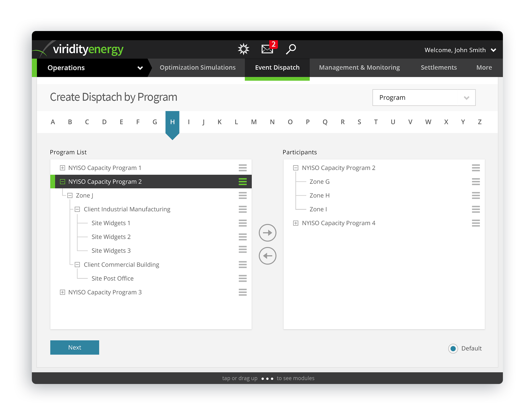
Task: Click the Next button
Action: [x=75, y=347]
